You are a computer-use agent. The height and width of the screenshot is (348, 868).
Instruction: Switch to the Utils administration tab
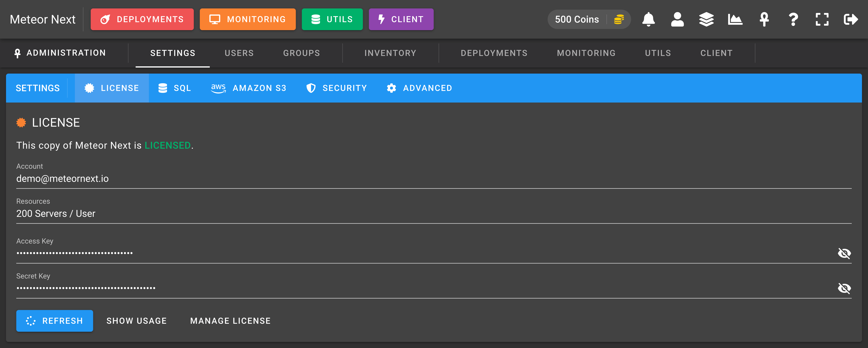[x=658, y=53]
